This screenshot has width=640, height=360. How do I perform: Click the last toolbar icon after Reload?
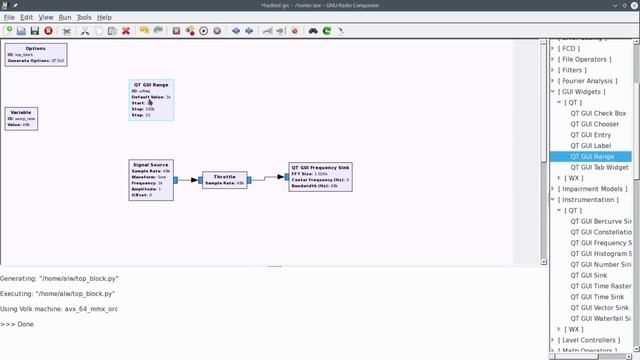click(340, 31)
